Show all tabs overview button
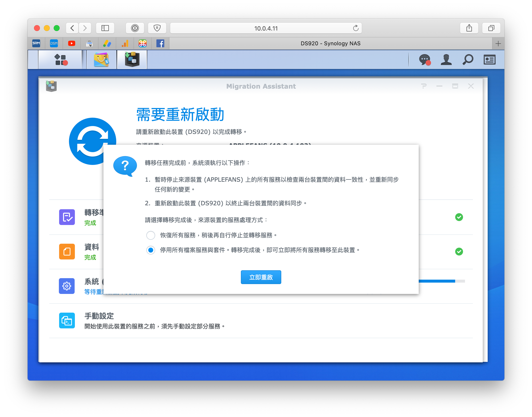The height and width of the screenshot is (417, 532). [x=491, y=28]
